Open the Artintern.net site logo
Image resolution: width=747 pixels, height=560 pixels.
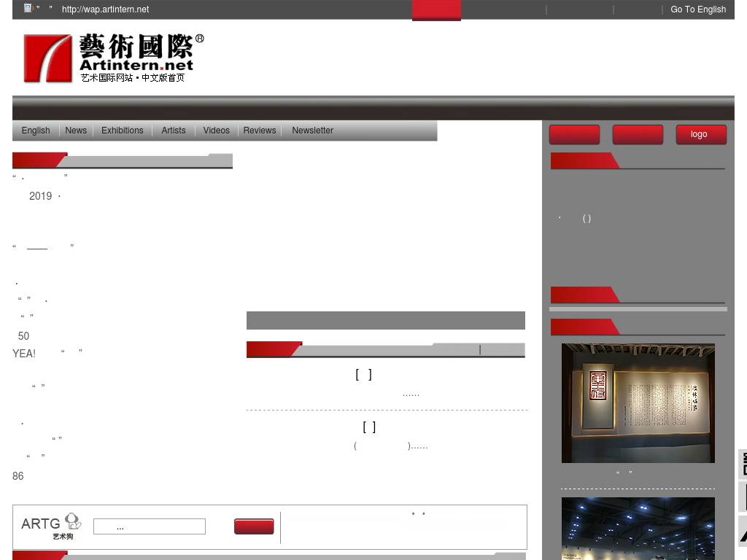click(114, 58)
